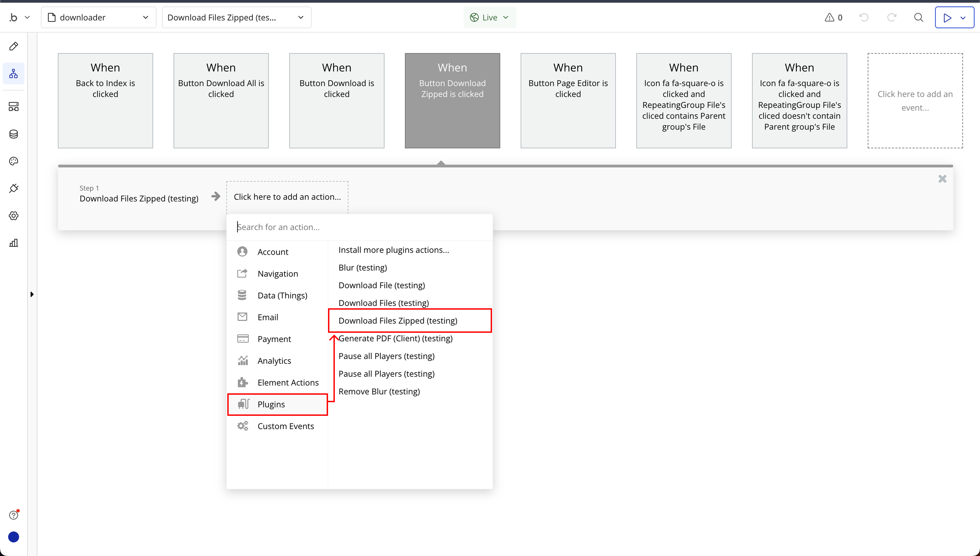This screenshot has height=556, width=980.
Task: Open the help question mark icon
Action: 14,515
